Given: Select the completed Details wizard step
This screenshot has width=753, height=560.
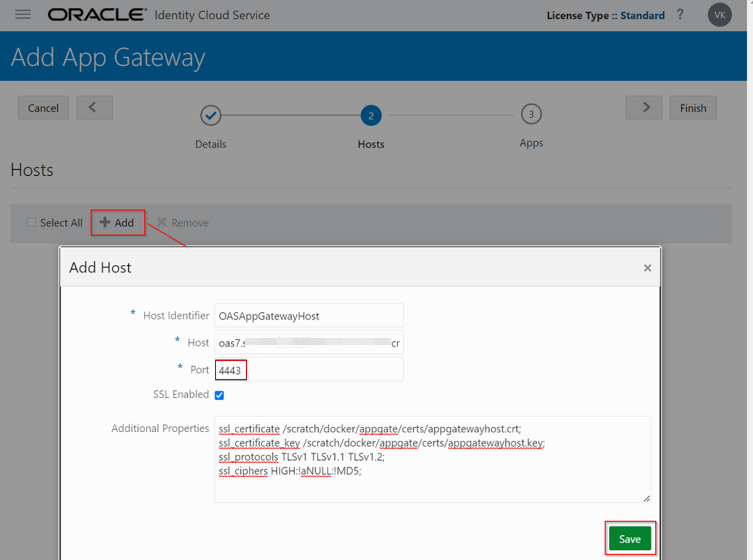Looking at the screenshot, I should (x=210, y=115).
